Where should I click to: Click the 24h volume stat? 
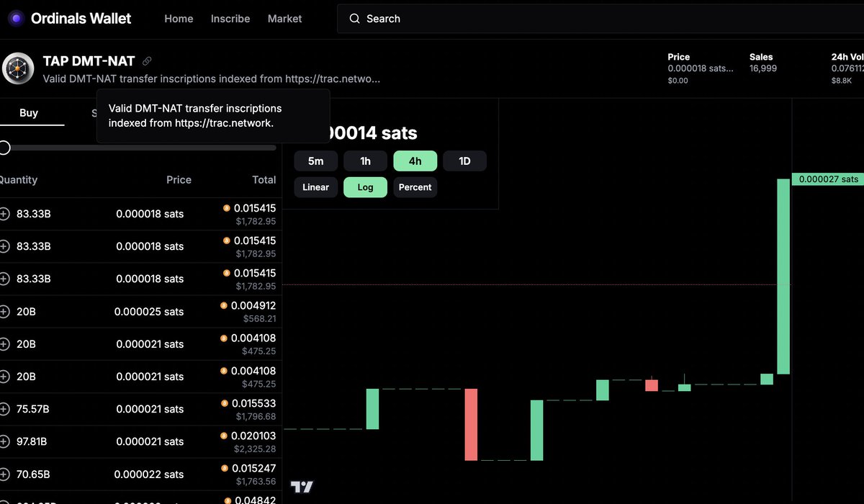pyautogui.click(x=847, y=68)
